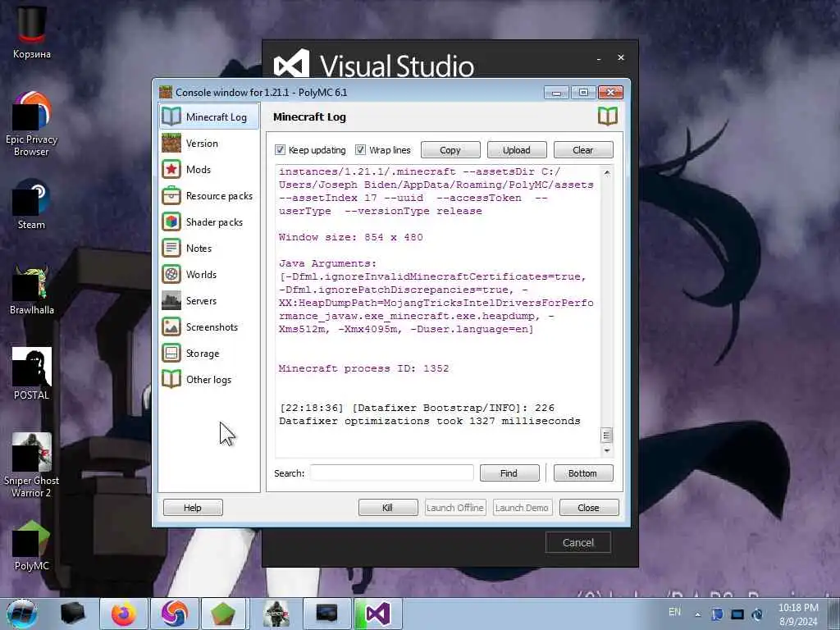Image resolution: width=840 pixels, height=630 pixels.
Task: Click the Visual Studio taskbar icon
Action: pyautogui.click(x=377, y=614)
